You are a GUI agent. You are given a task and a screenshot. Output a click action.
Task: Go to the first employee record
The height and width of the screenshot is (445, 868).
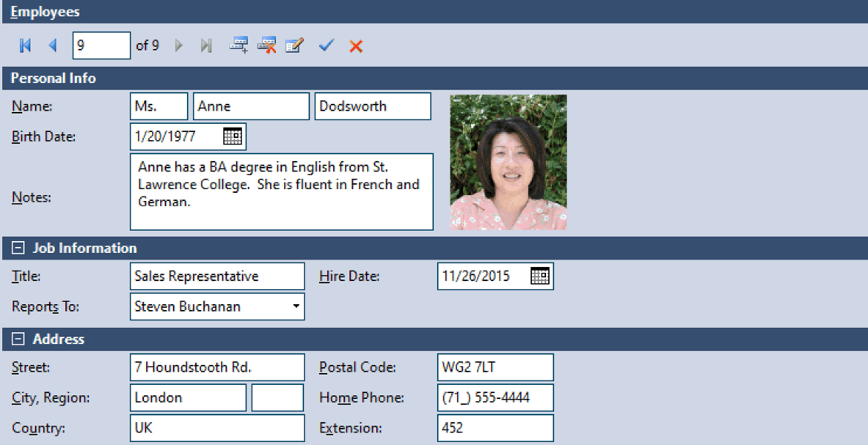tap(25, 45)
